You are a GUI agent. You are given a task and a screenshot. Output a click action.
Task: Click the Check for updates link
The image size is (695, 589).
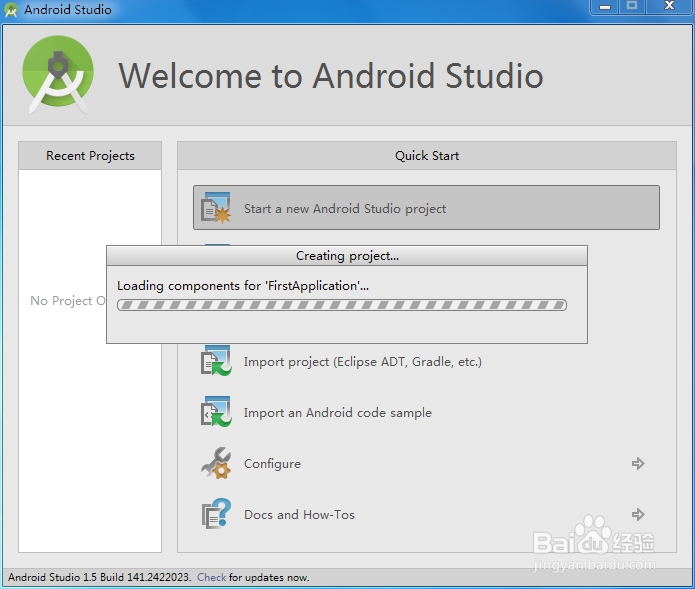[211, 577]
